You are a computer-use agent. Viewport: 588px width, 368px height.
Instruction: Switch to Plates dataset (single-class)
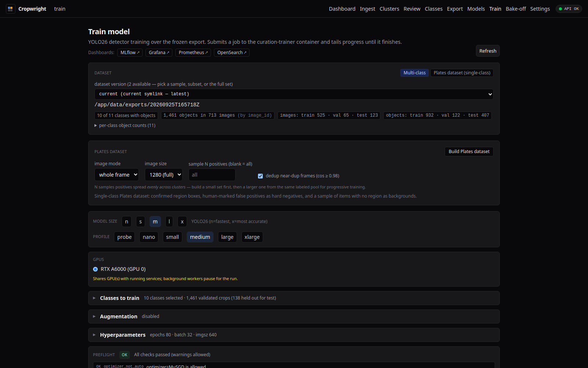pyautogui.click(x=462, y=73)
